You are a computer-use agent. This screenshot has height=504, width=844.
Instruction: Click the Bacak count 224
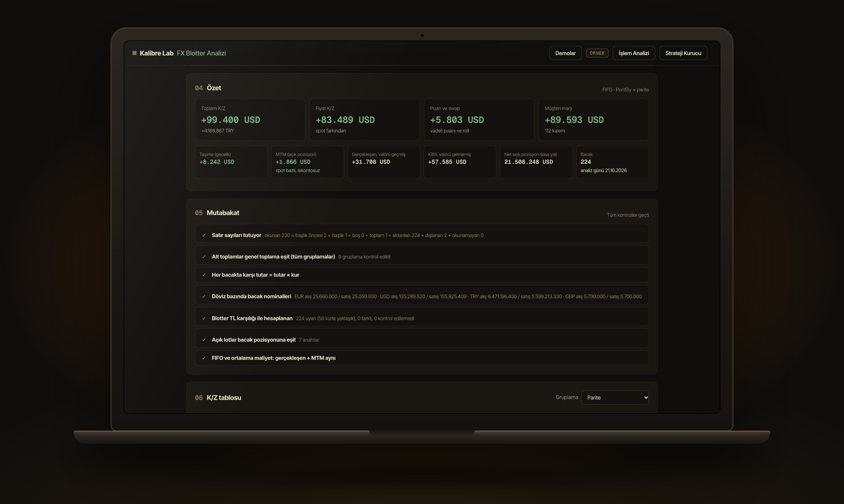click(586, 162)
